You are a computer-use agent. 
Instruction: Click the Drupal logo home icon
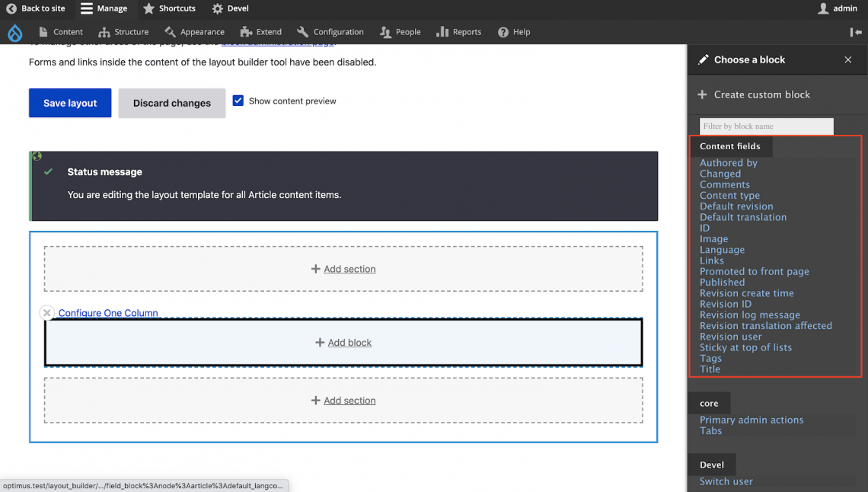(x=14, y=32)
